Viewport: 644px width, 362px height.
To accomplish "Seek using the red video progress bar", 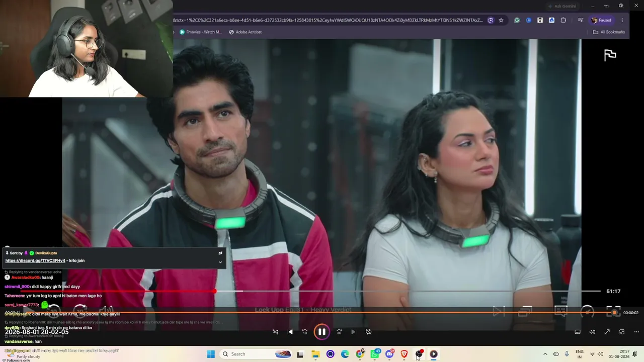I will (310, 291).
